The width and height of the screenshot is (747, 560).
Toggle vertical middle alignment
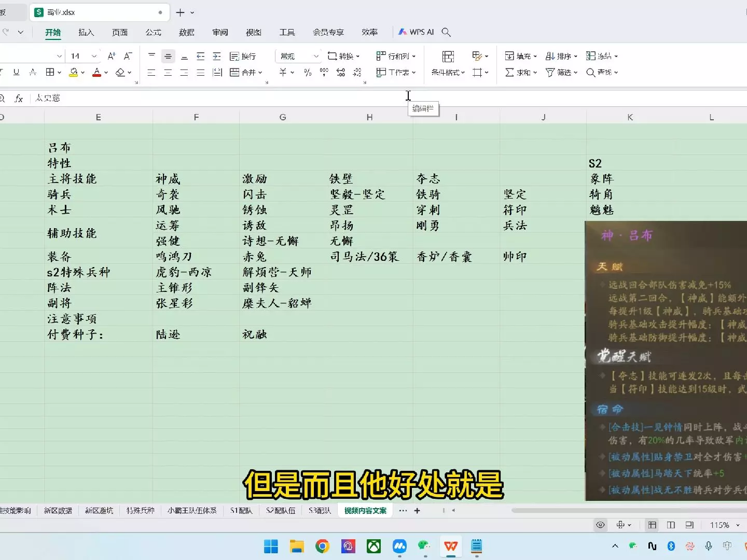pos(168,56)
